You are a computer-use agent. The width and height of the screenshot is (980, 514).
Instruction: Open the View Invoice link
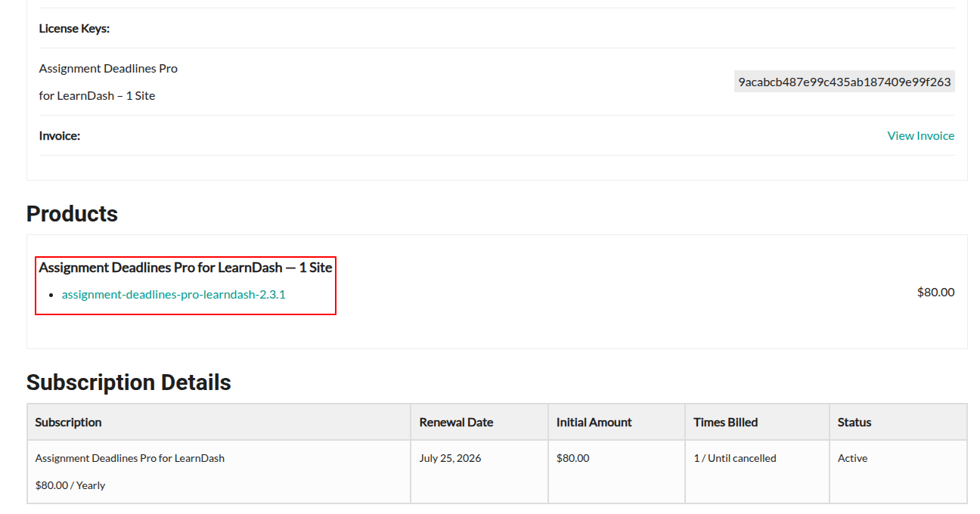pyautogui.click(x=920, y=136)
